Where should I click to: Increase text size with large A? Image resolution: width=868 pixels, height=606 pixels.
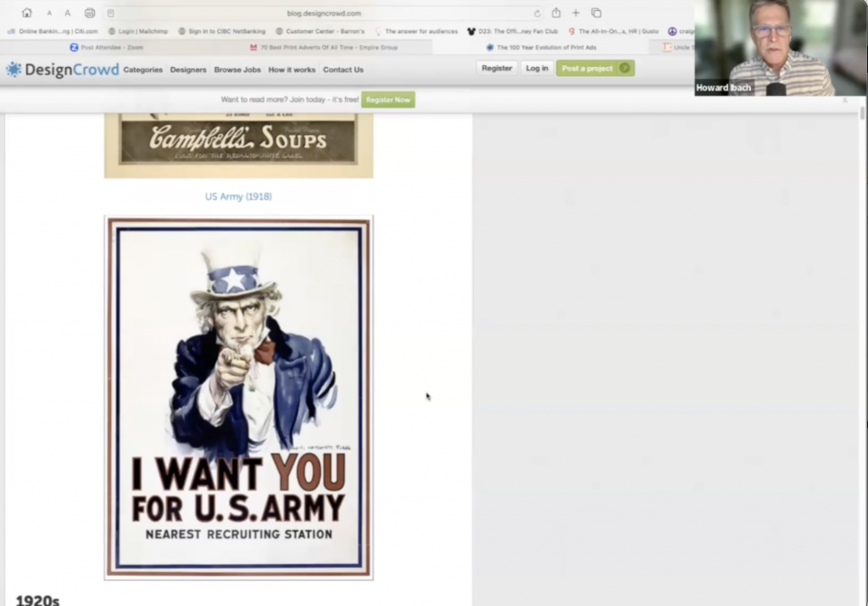(68, 13)
